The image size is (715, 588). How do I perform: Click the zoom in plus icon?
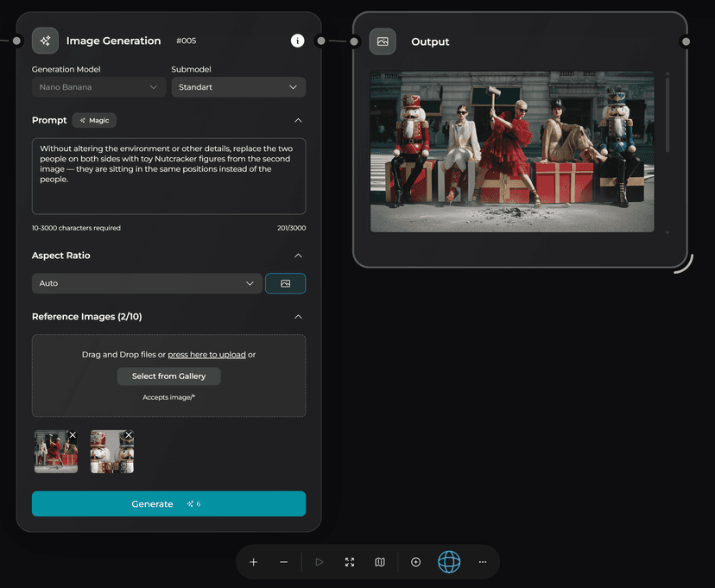point(253,562)
